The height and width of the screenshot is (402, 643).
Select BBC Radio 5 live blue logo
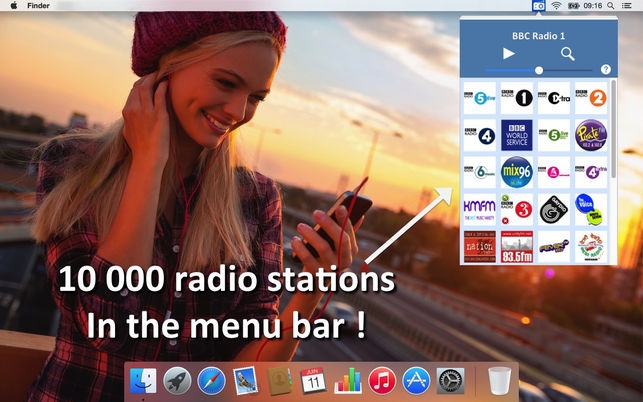click(480, 98)
